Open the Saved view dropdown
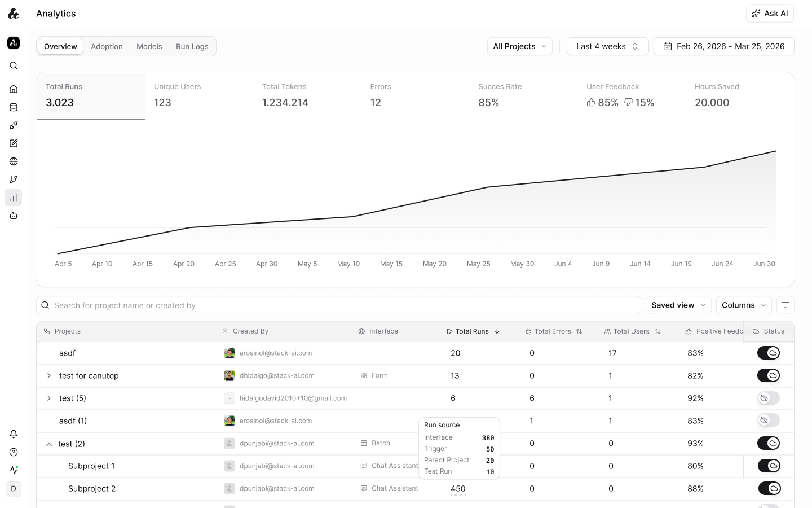The height and width of the screenshot is (508, 812). 678,305
